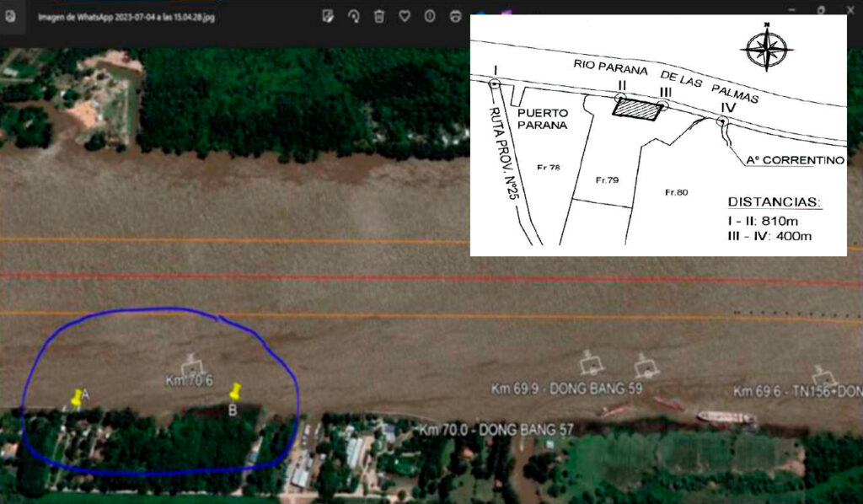This screenshot has width=863, height=504.
Task: Delete the image with the trash icon
Action: pyautogui.click(x=380, y=16)
